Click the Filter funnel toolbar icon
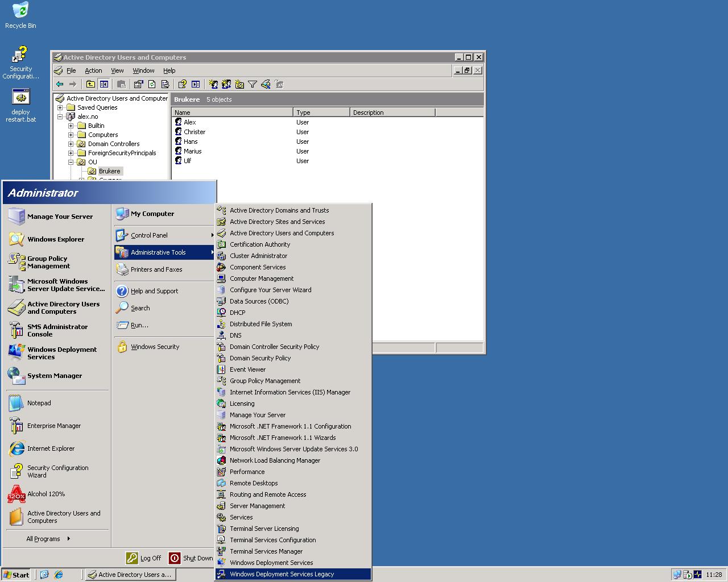The image size is (728, 582). (253, 84)
